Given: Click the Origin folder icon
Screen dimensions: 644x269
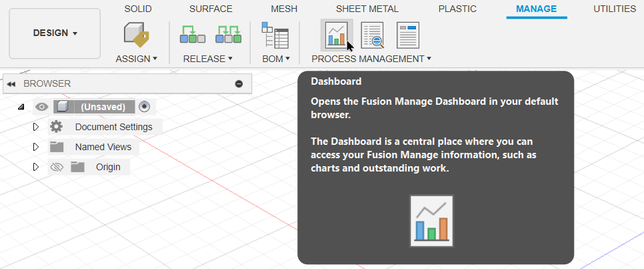Looking at the screenshot, I should 77,167.
